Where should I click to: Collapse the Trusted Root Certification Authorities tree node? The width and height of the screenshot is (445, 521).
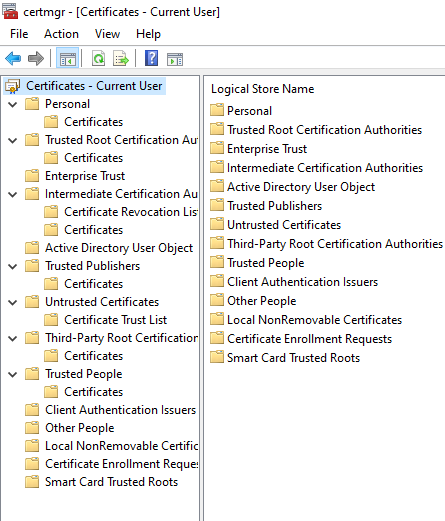coord(13,140)
